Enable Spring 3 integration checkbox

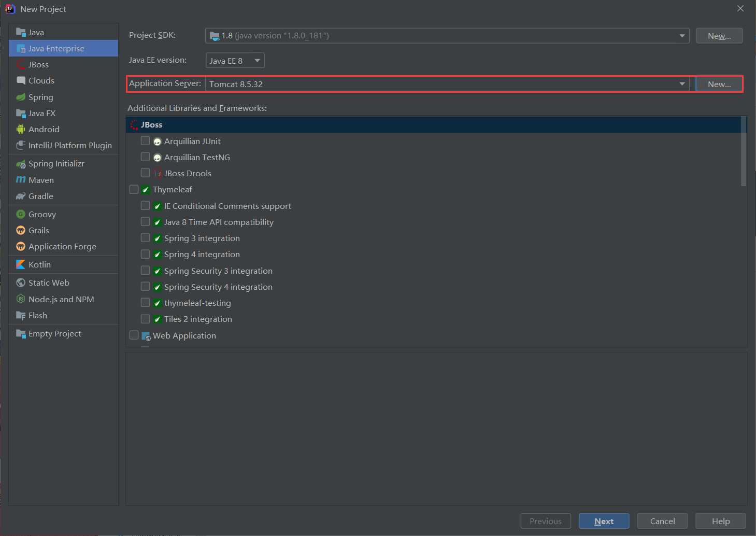pyautogui.click(x=145, y=237)
